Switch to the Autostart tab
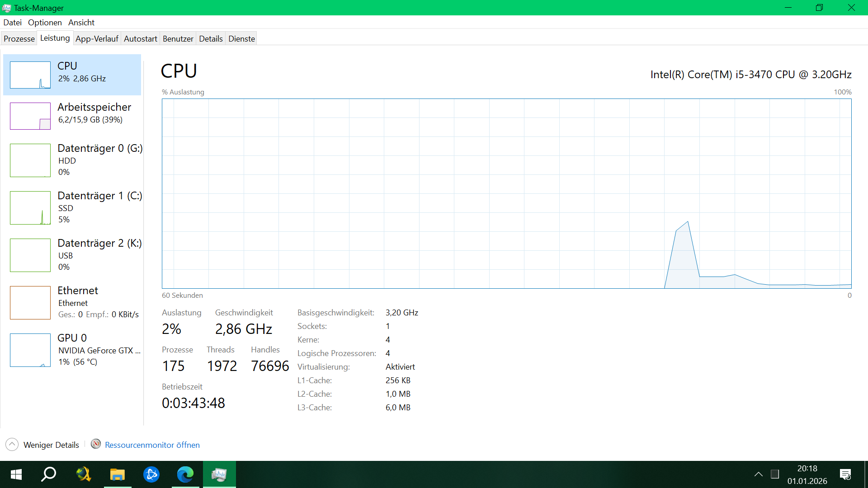Image resolution: width=868 pixels, height=488 pixels. tap(141, 39)
